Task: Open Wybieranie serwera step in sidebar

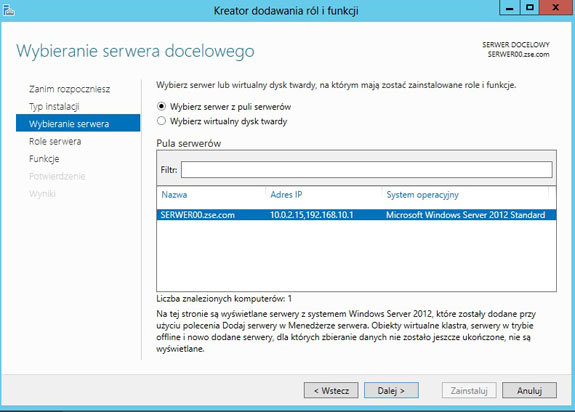Action: 78,123
